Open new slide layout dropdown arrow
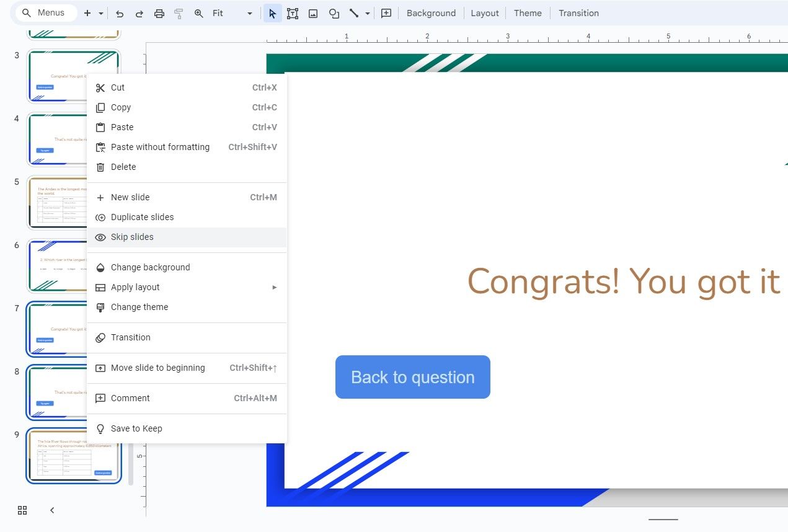 click(101, 13)
